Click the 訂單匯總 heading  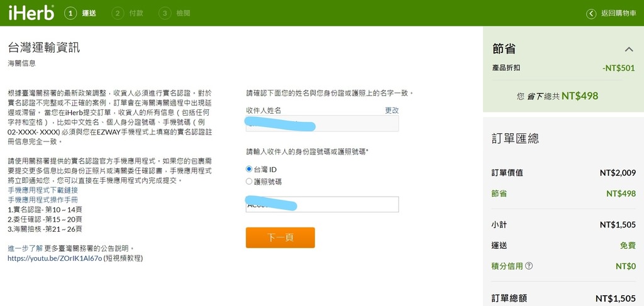(515, 138)
